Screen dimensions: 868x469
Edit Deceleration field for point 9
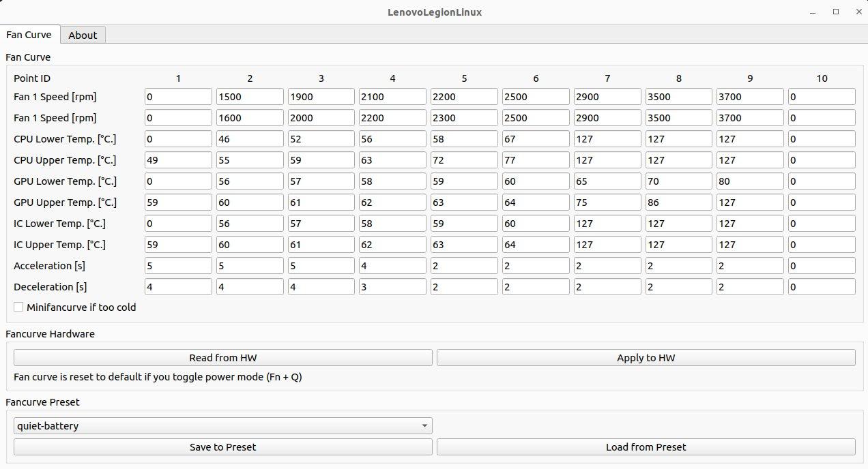751,287
